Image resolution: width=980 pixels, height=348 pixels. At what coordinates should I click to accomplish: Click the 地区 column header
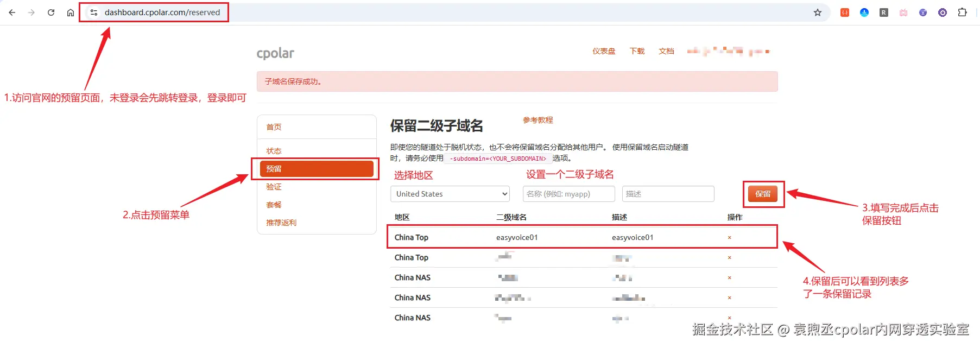402,217
